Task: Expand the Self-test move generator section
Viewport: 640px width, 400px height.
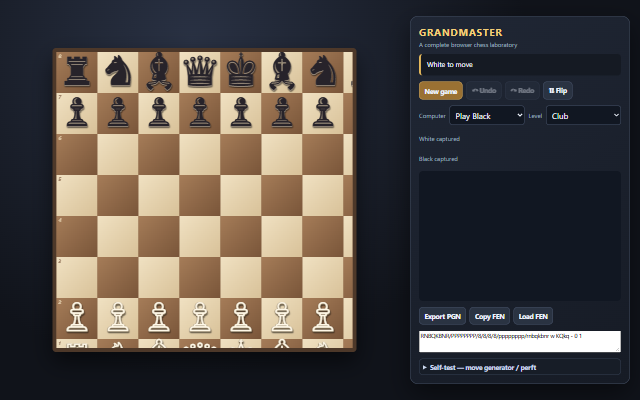Action: [x=520, y=367]
